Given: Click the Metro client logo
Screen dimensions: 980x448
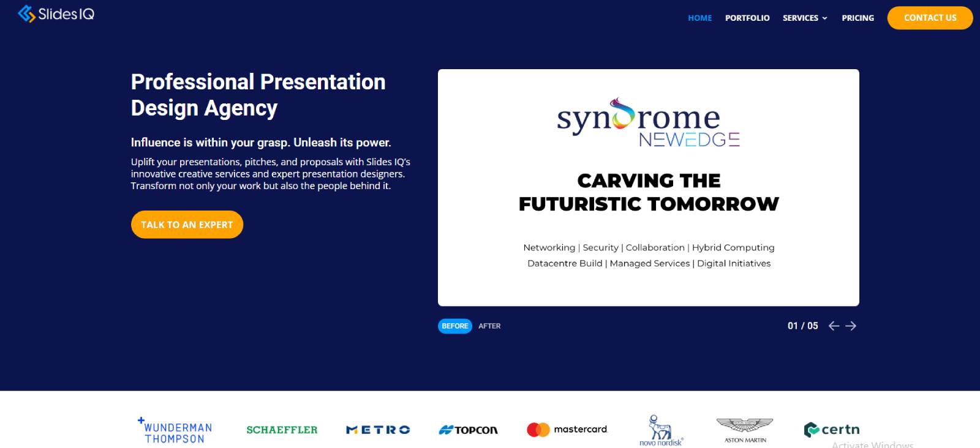Looking at the screenshot, I should point(378,430).
